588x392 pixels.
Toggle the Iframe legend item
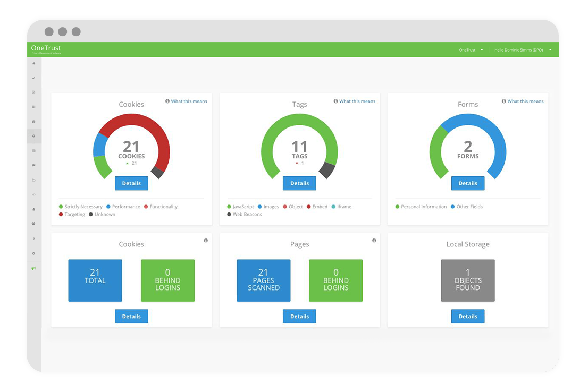pos(341,207)
